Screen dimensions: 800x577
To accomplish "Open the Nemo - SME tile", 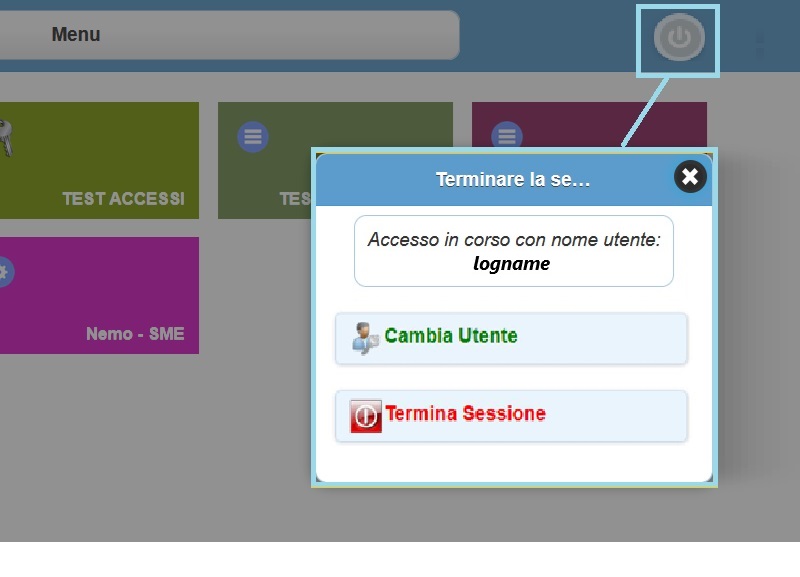I will click(x=99, y=295).
